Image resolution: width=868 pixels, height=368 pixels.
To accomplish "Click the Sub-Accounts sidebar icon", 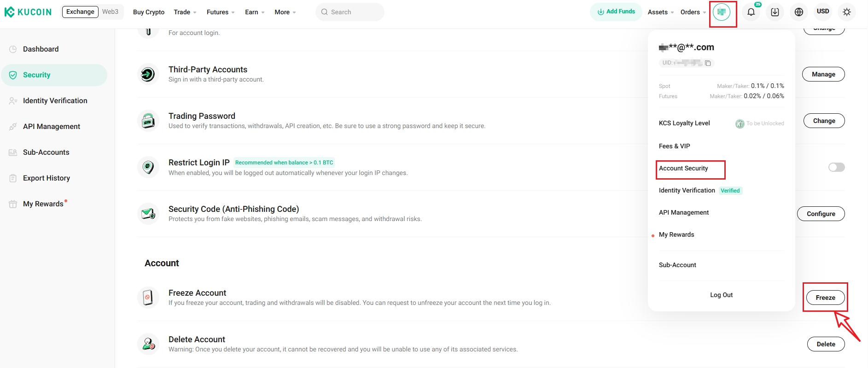I will (x=13, y=152).
